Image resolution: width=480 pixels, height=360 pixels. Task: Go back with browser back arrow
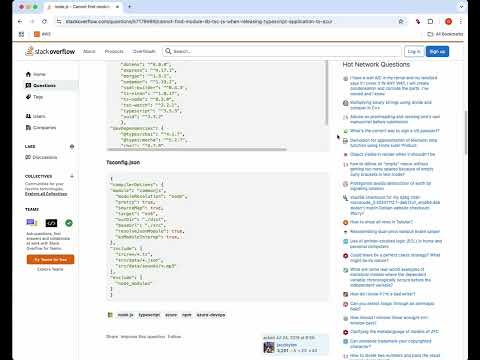pyautogui.click(x=20, y=21)
